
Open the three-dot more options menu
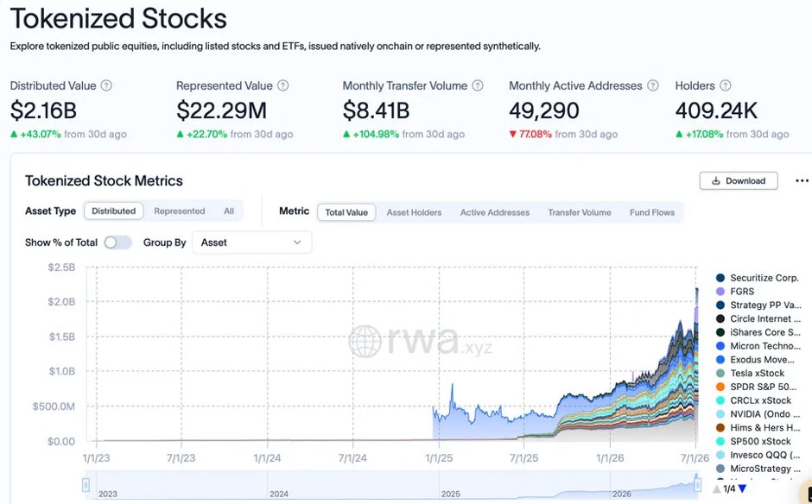(x=802, y=180)
